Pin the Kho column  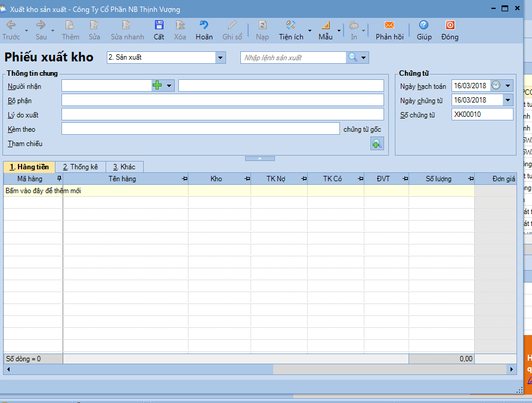click(248, 178)
